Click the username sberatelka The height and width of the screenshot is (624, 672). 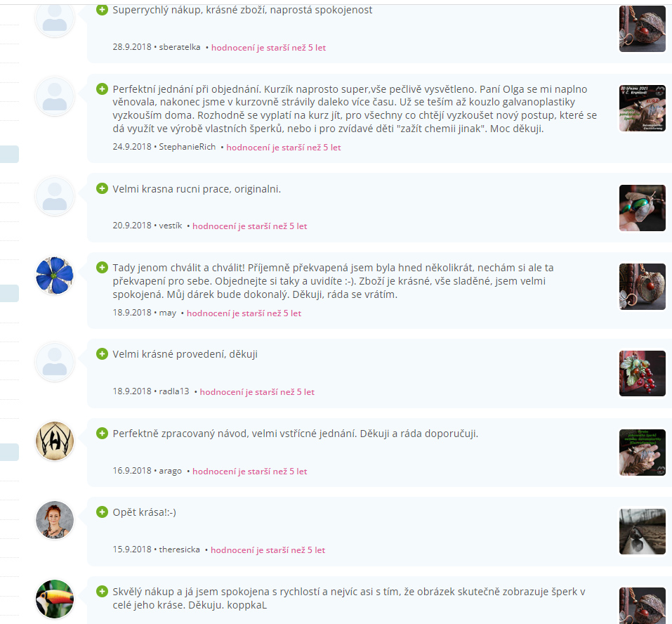pyautogui.click(x=180, y=47)
